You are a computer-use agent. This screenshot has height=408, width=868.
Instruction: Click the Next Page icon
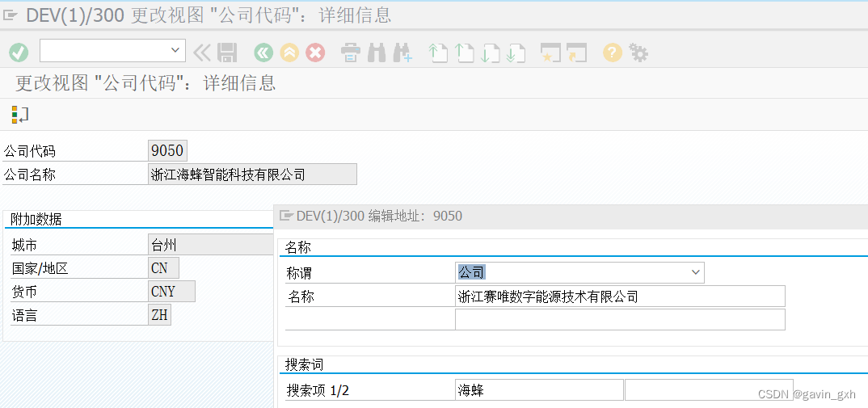(491, 53)
